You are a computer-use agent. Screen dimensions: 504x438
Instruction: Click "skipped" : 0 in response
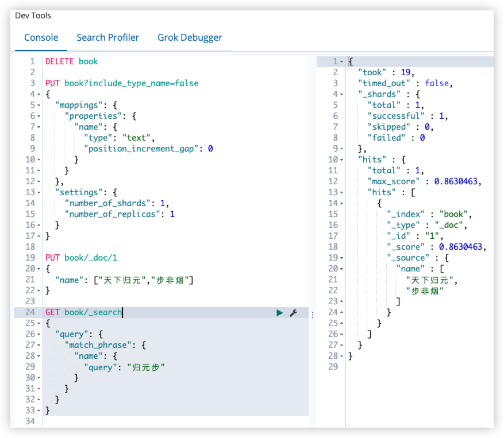click(x=401, y=127)
